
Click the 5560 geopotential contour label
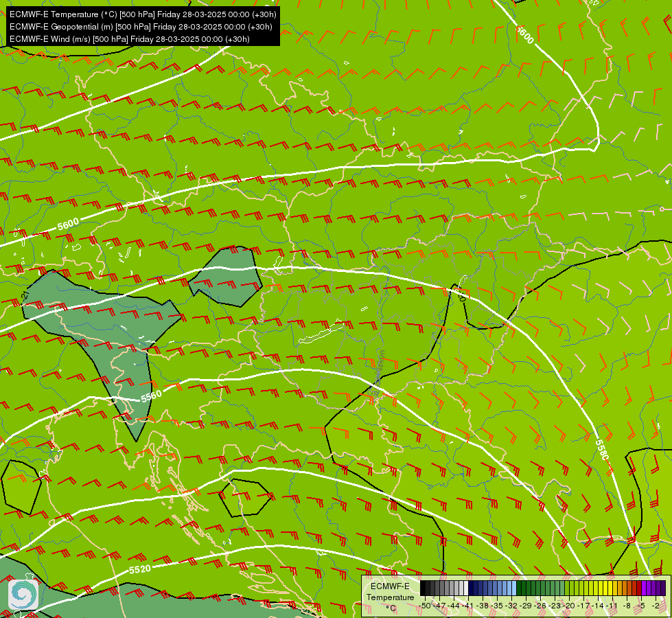152,396
